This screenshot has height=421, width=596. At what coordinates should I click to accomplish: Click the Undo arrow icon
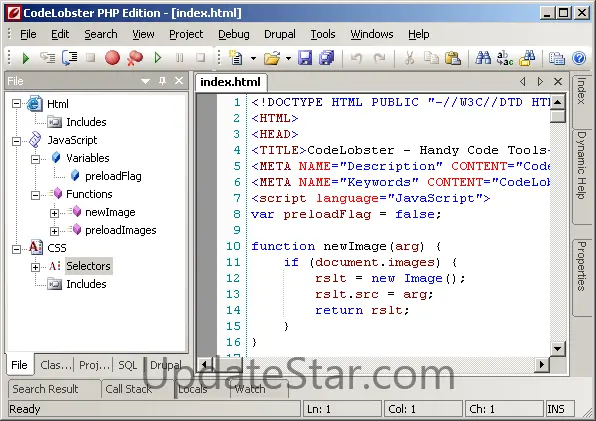click(357, 58)
